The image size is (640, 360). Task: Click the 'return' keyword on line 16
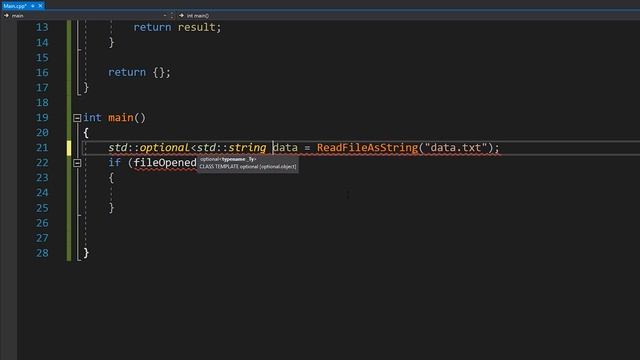point(127,72)
